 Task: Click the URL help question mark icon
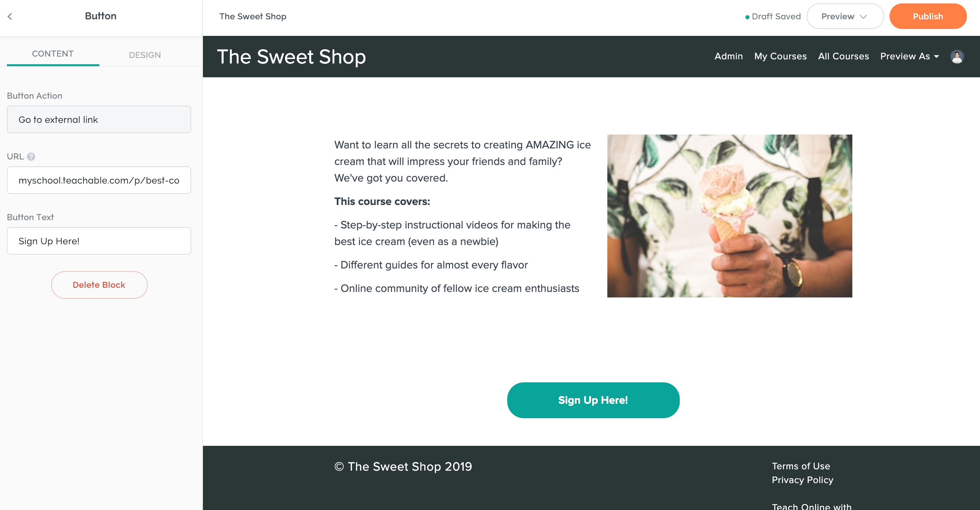31,156
